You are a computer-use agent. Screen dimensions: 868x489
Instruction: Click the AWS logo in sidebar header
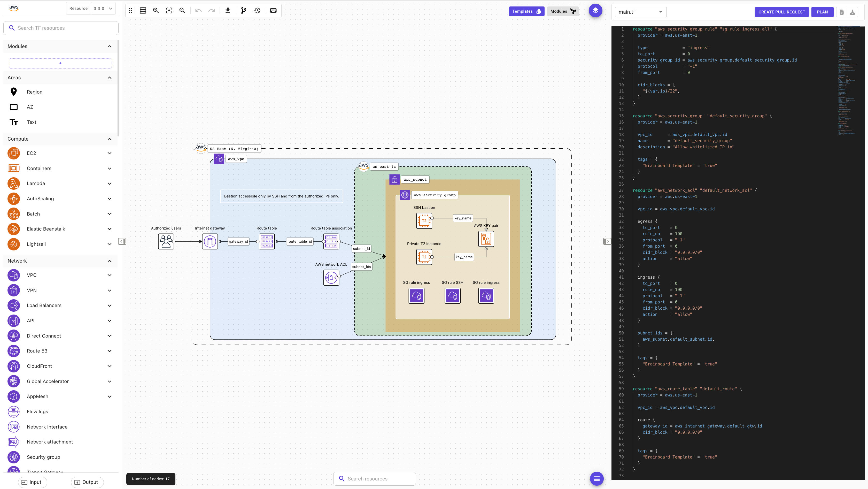tap(14, 8)
